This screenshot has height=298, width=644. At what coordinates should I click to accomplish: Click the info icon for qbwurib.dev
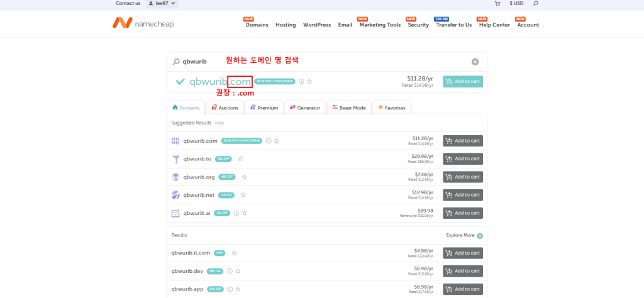click(230, 271)
